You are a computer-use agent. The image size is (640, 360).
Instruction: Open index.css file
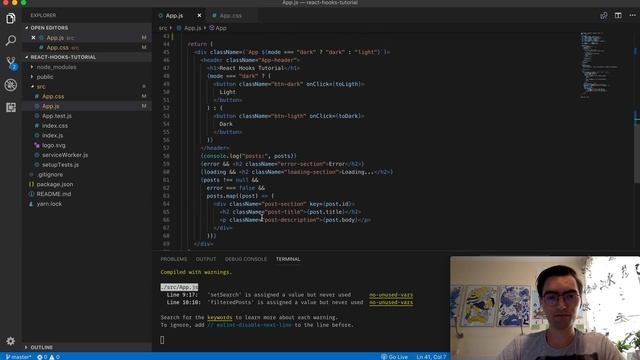[x=55, y=126]
